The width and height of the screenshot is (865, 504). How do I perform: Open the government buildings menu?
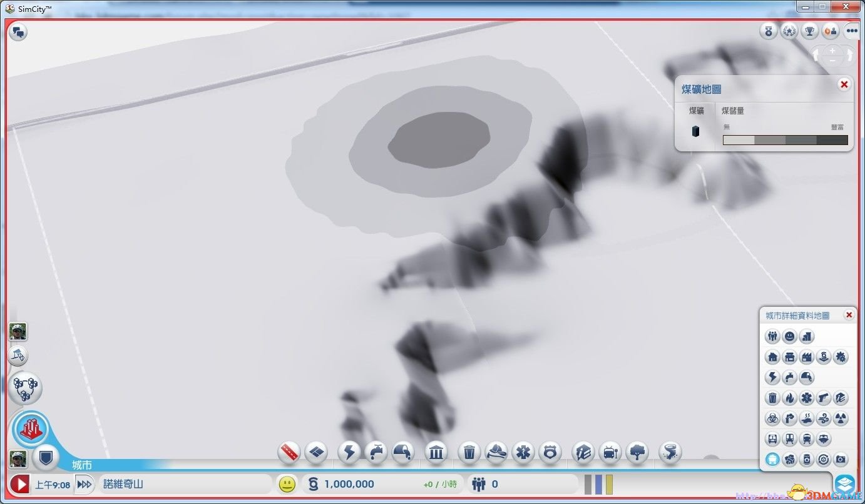[x=436, y=451]
